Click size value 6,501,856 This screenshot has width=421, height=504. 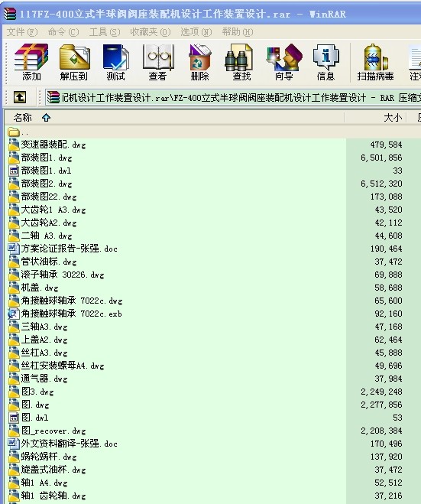click(381, 158)
